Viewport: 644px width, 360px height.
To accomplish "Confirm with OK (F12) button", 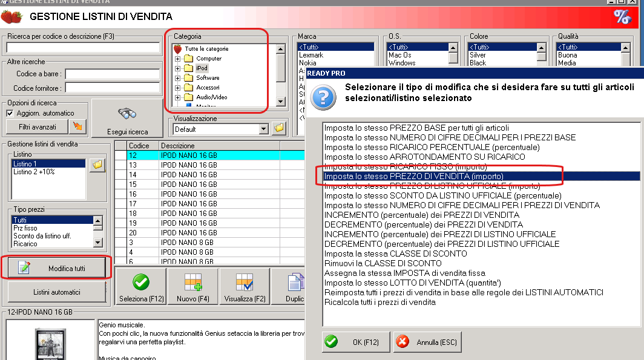I will [356, 342].
